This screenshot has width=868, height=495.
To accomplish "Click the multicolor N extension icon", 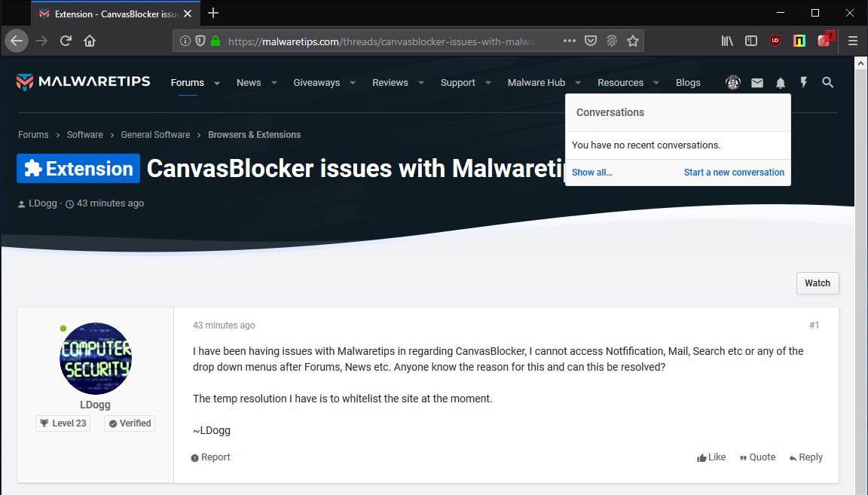I will click(799, 41).
